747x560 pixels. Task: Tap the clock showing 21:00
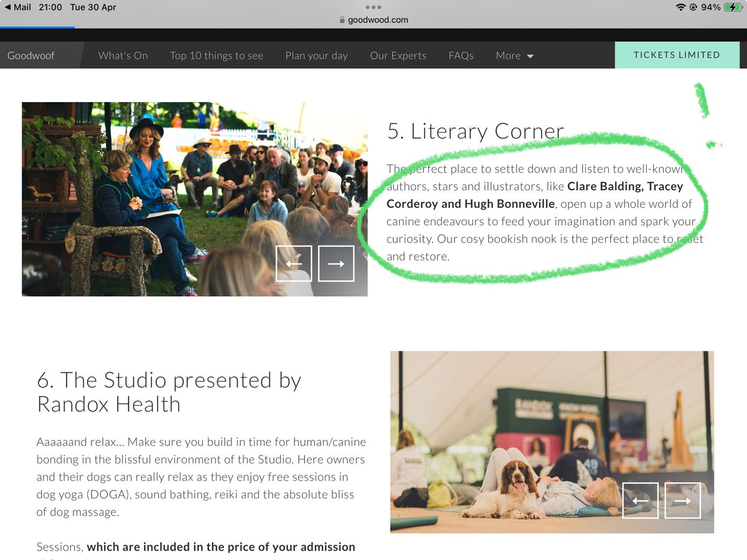[50, 7]
